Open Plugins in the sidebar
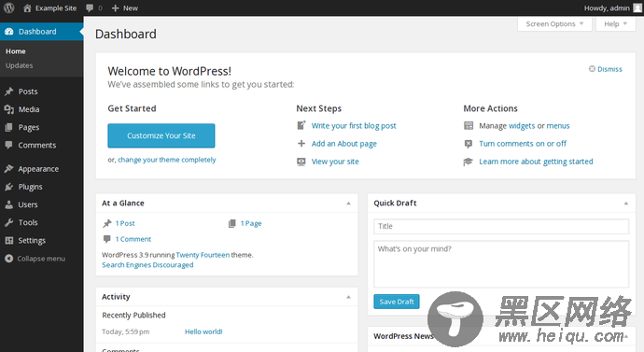This screenshot has height=352, width=644. [x=31, y=187]
